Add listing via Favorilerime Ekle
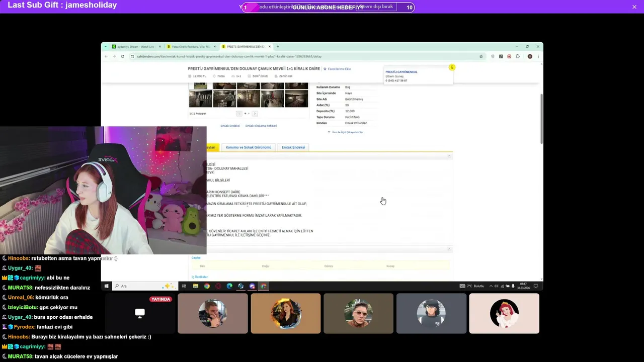This screenshot has width=644, height=362. 337,69
